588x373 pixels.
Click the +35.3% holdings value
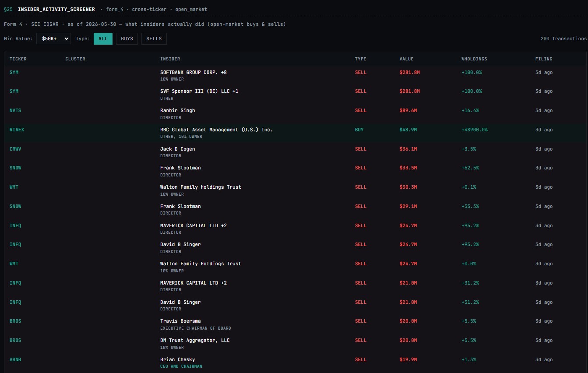click(x=470, y=206)
